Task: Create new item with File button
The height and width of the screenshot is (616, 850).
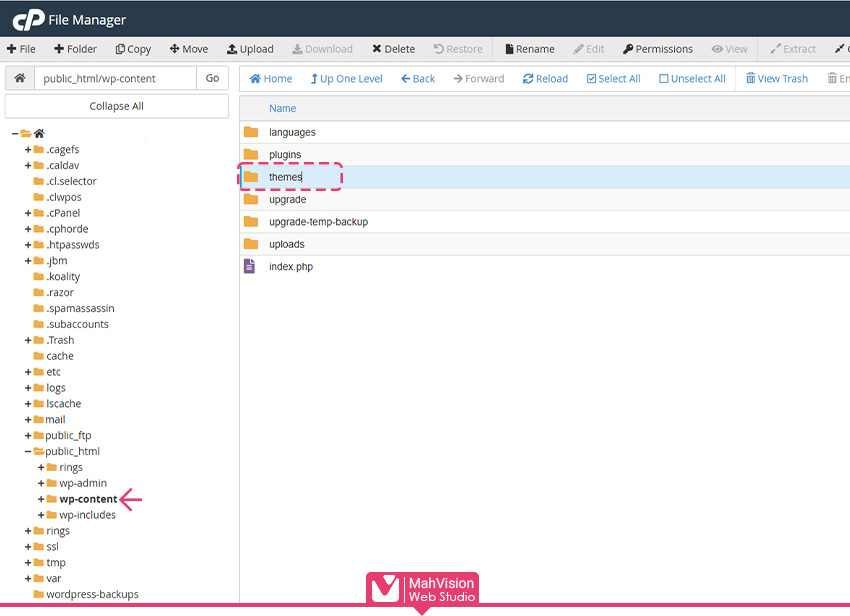Action: pos(21,49)
